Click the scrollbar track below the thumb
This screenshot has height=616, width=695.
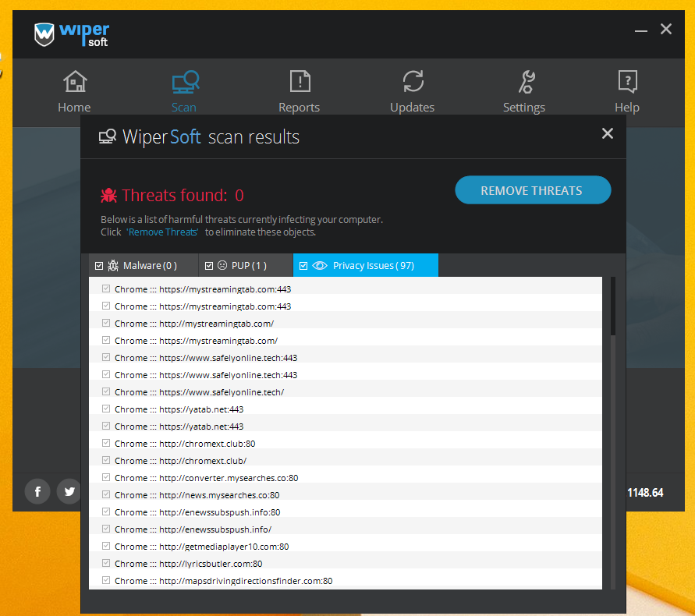pos(613,461)
